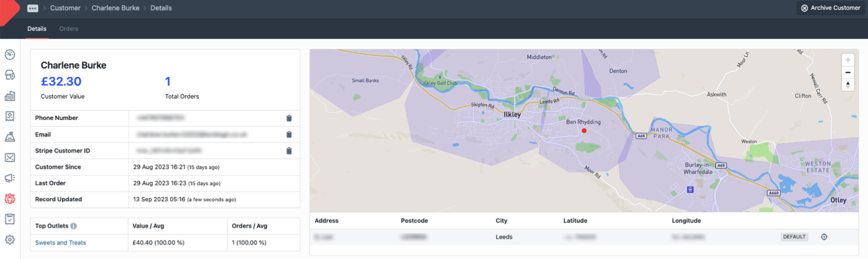
Task: Switch to the Orders tab
Action: [69, 29]
